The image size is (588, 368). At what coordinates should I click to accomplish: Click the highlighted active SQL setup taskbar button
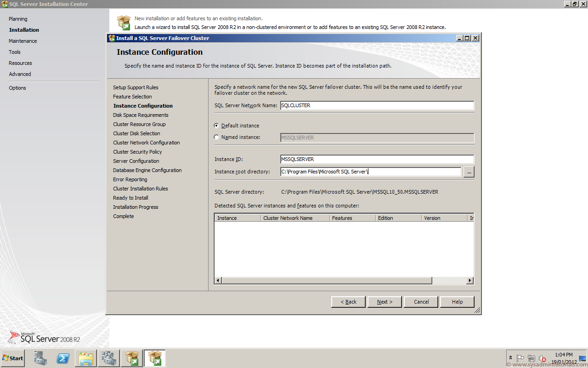click(x=155, y=358)
